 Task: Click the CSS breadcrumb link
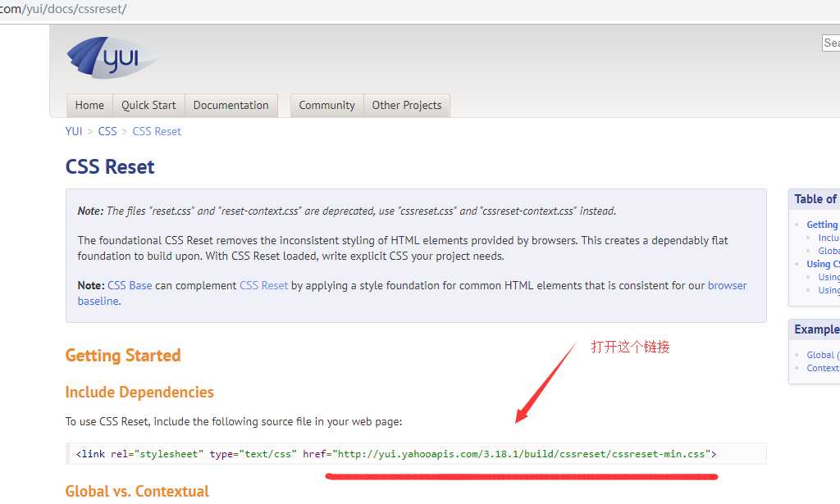pyautogui.click(x=107, y=132)
